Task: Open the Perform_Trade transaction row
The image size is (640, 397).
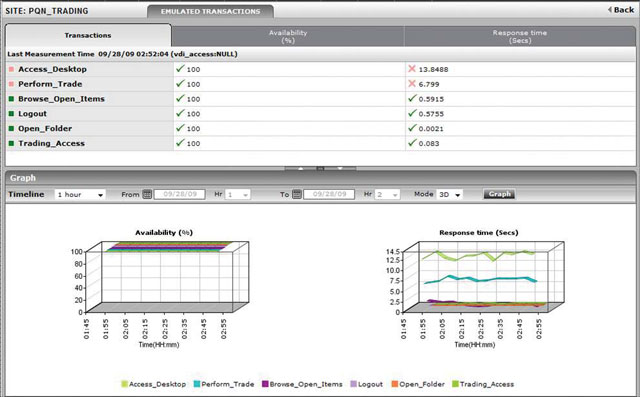Action: click(x=320, y=84)
